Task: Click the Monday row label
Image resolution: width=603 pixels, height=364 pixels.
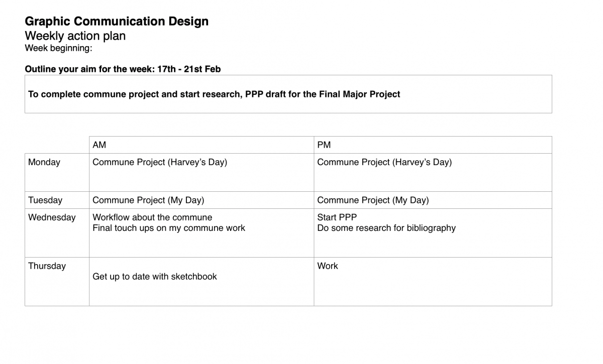Action: (x=44, y=162)
